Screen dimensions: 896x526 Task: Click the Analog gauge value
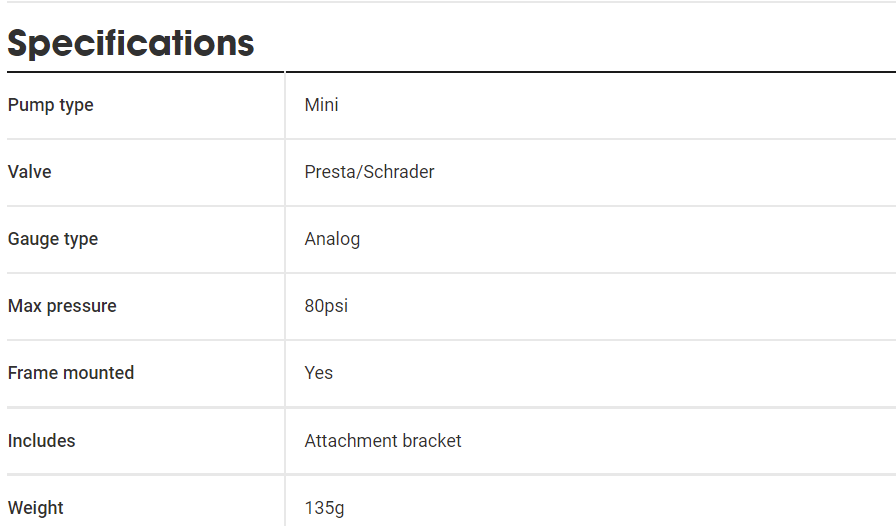(332, 239)
